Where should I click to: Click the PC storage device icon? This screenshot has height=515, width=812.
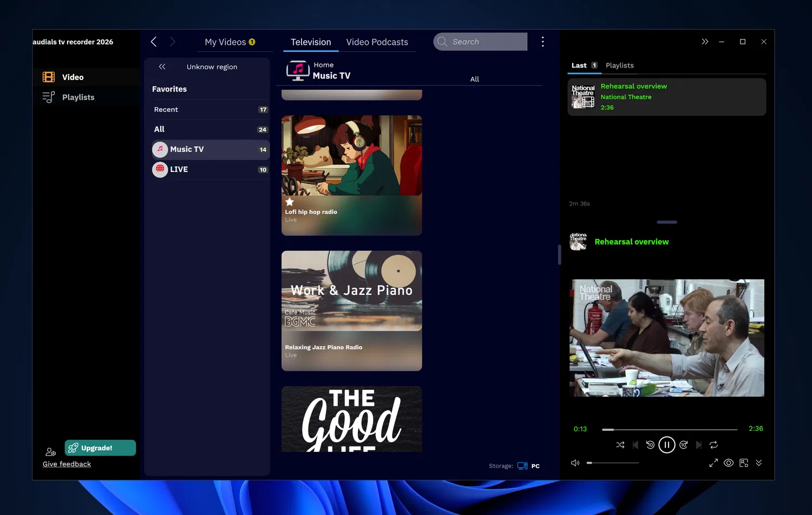click(x=522, y=466)
